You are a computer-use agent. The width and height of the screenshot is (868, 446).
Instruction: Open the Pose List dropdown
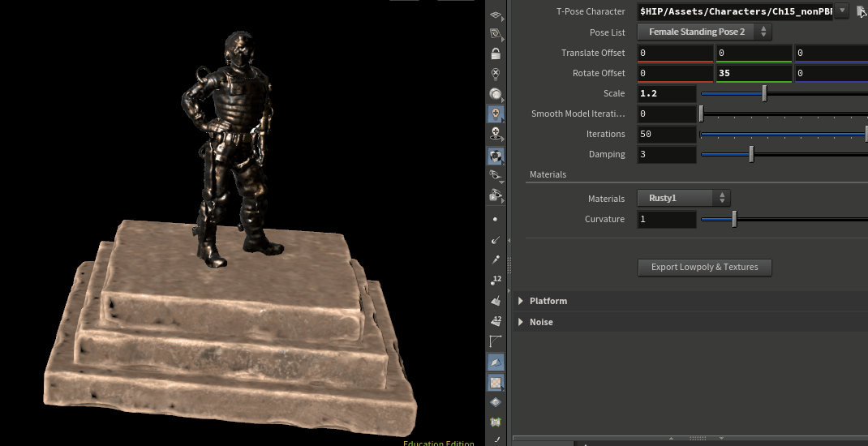(704, 32)
